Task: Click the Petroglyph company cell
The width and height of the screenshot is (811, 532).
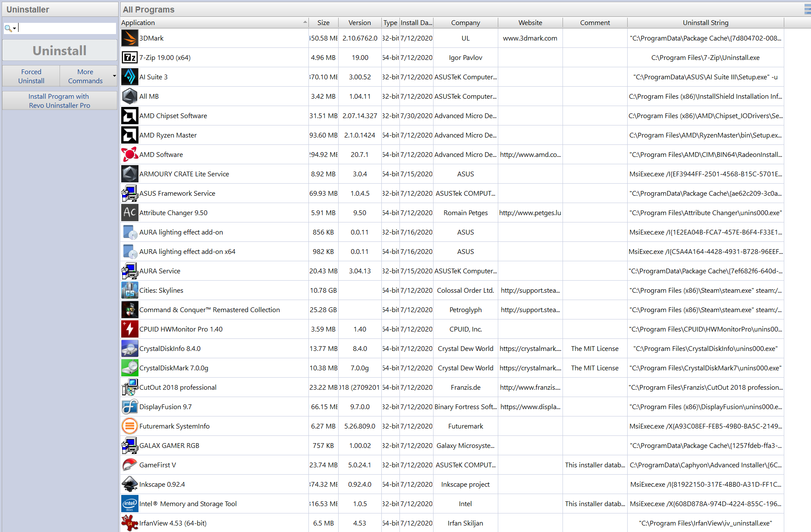Action: click(465, 310)
